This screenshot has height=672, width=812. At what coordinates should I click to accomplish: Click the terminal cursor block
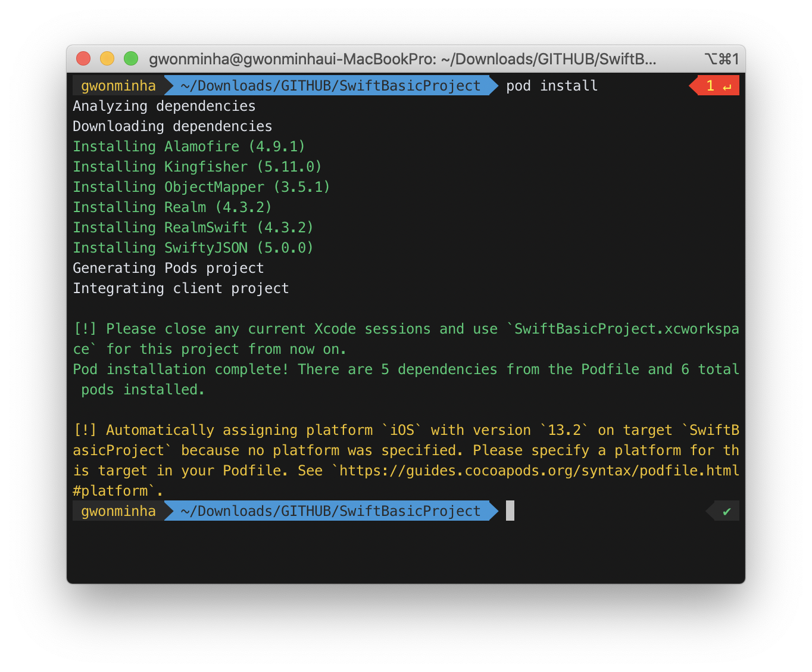(510, 511)
